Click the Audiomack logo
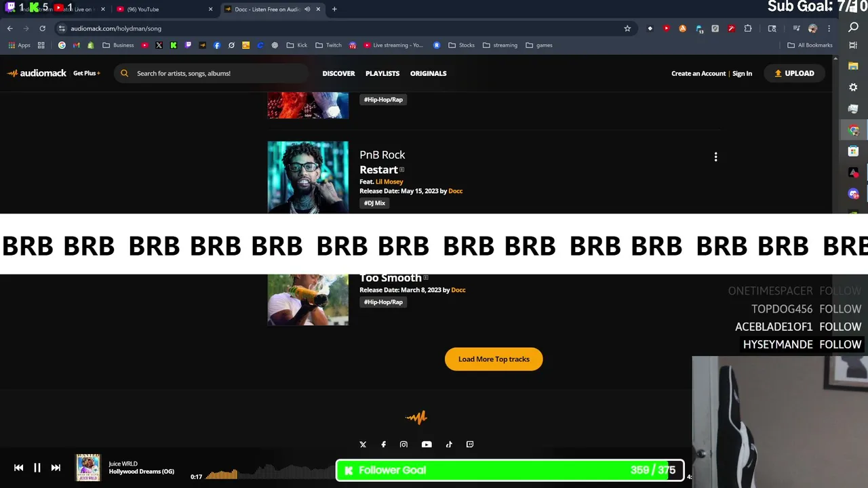Image resolution: width=868 pixels, height=488 pixels. click(x=37, y=73)
